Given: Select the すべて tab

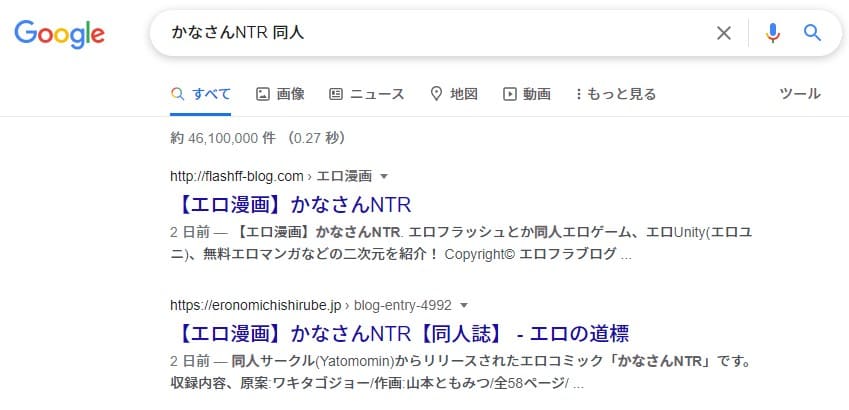Looking at the screenshot, I should click(x=200, y=94).
